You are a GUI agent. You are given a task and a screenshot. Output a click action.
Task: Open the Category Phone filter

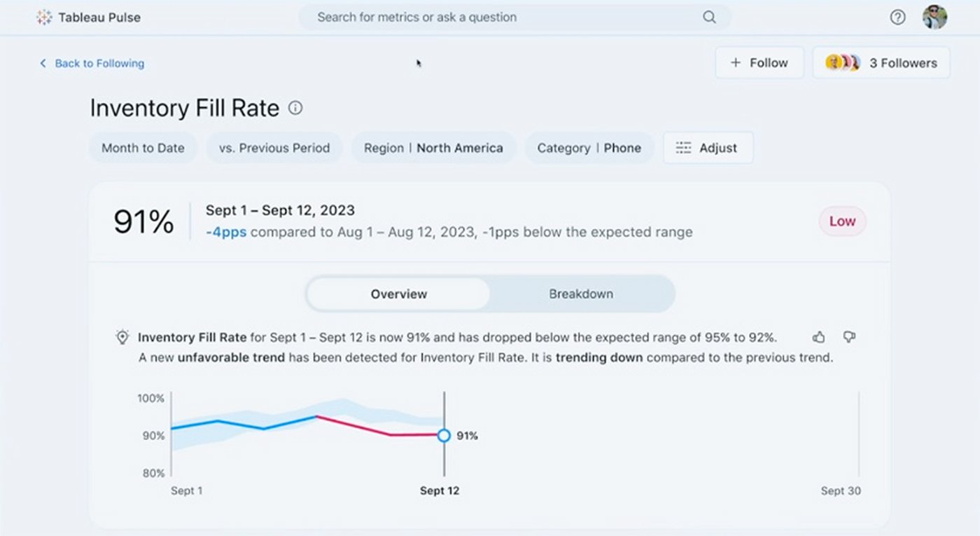click(589, 148)
